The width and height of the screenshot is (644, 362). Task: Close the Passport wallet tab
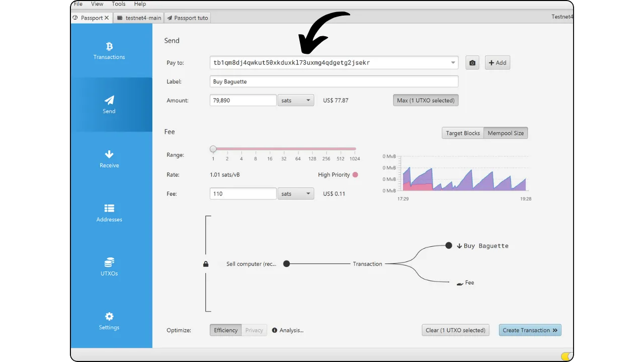(x=107, y=18)
